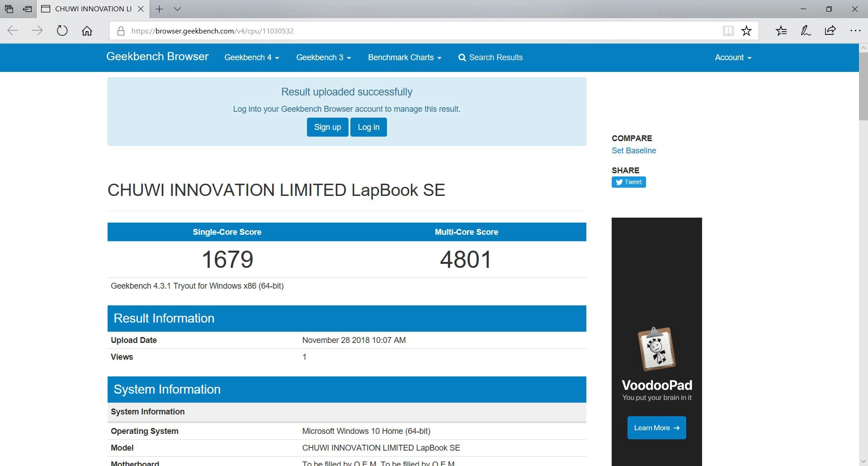
Task: Click the Model value CHUWI LapBook SE
Action: [381, 448]
